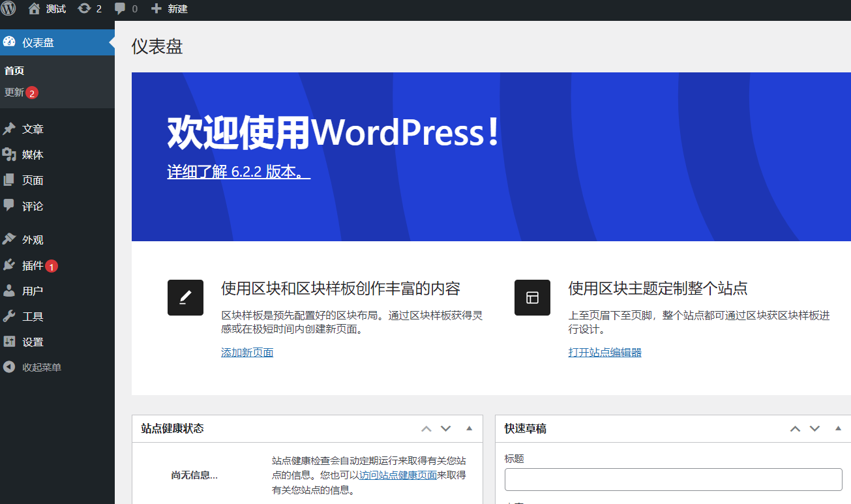The width and height of the screenshot is (851, 504).
Task: Click the comments bubble icon in admin bar
Action: coord(120,9)
